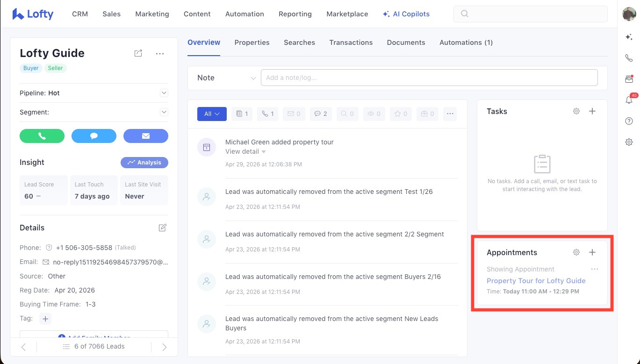Click the Analysis button
The width and height of the screenshot is (640, 364).
pyautogui.click(x=144, y=163)
